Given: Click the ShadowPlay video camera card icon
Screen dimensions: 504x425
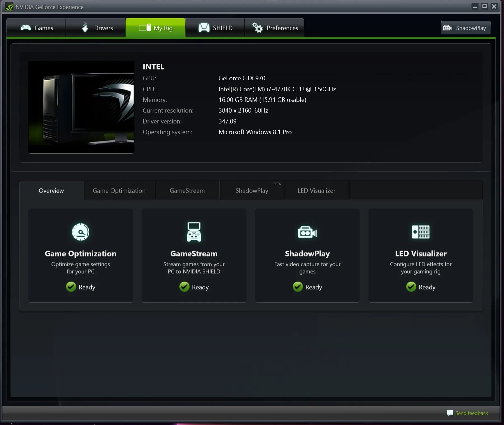Looking at the screenshot, I should tap(307, 232).
